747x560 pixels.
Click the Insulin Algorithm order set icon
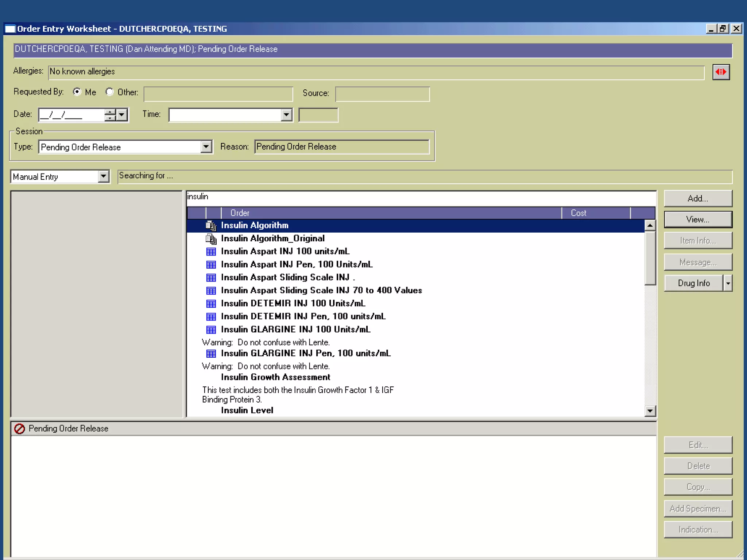pos(211,226)
